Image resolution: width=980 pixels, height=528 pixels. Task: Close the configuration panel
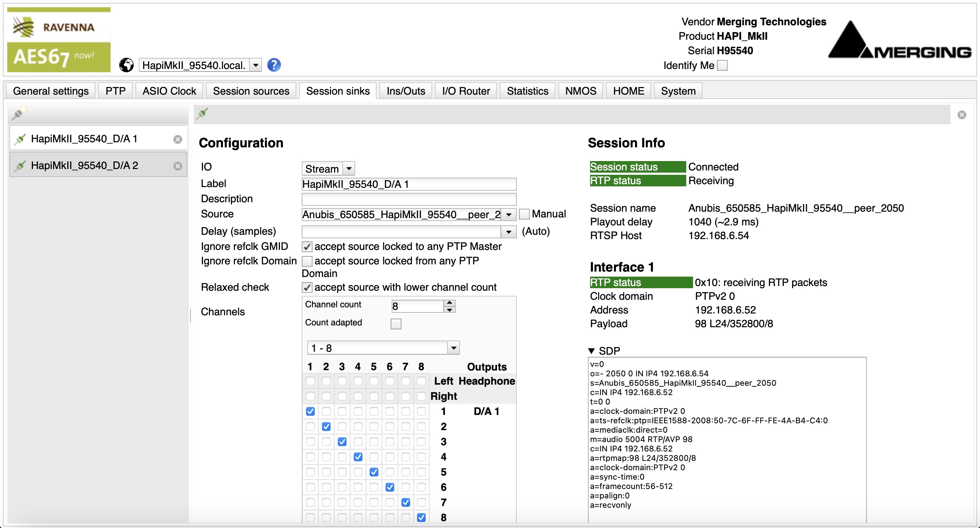[962, 115]
